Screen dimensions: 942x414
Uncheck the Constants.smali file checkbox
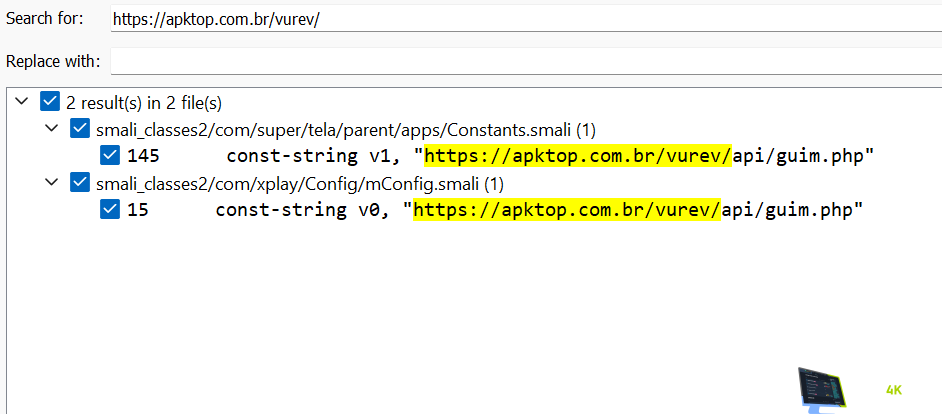point(80,129)
